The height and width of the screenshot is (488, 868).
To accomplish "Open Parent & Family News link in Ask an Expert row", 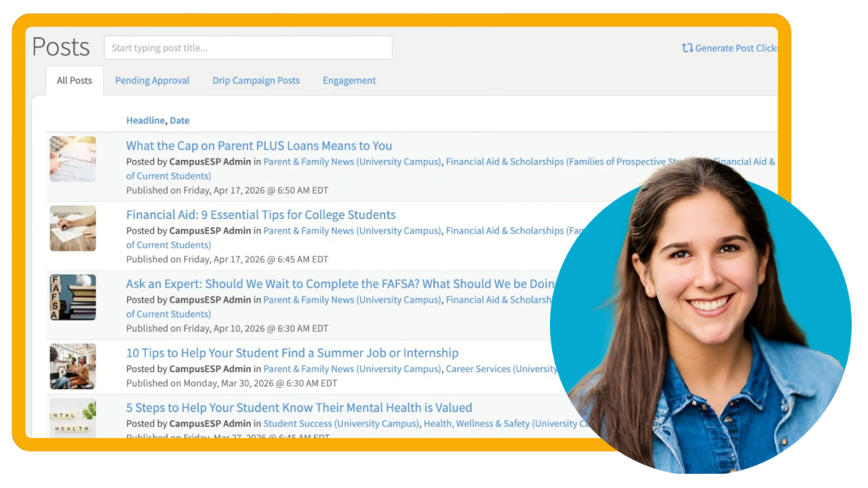I will [x=352, y=300].
